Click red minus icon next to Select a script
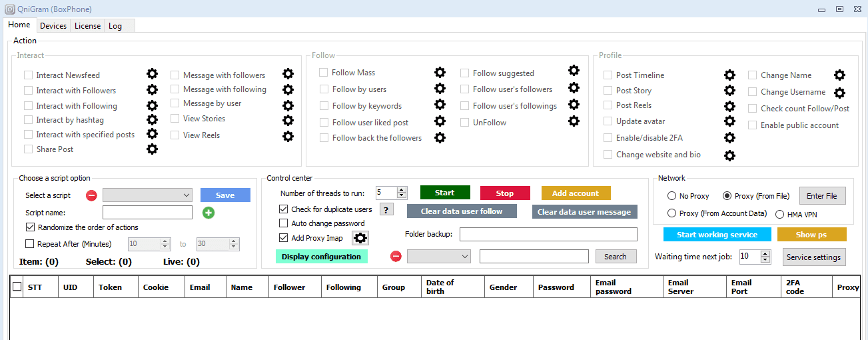868x340 pixels. [x=92, y=195]
